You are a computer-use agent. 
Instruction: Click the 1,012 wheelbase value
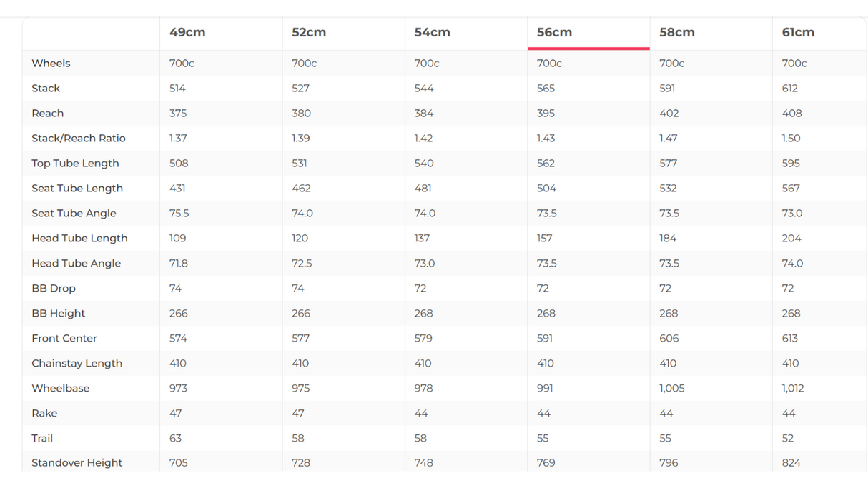[793, 389]
